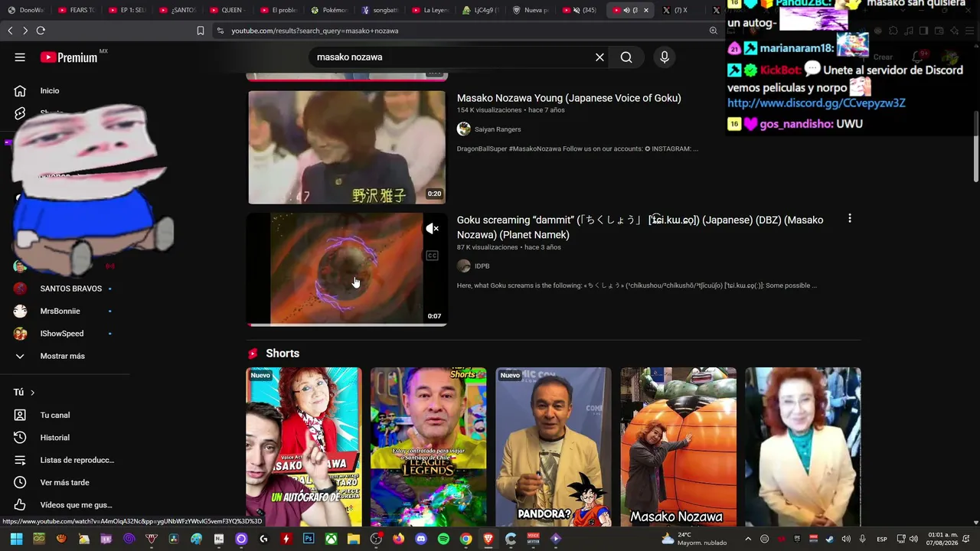The height and width of the screenshot is (551, 980).
Task: Open the YouTube hamburger guide menu
Action: 20,57
